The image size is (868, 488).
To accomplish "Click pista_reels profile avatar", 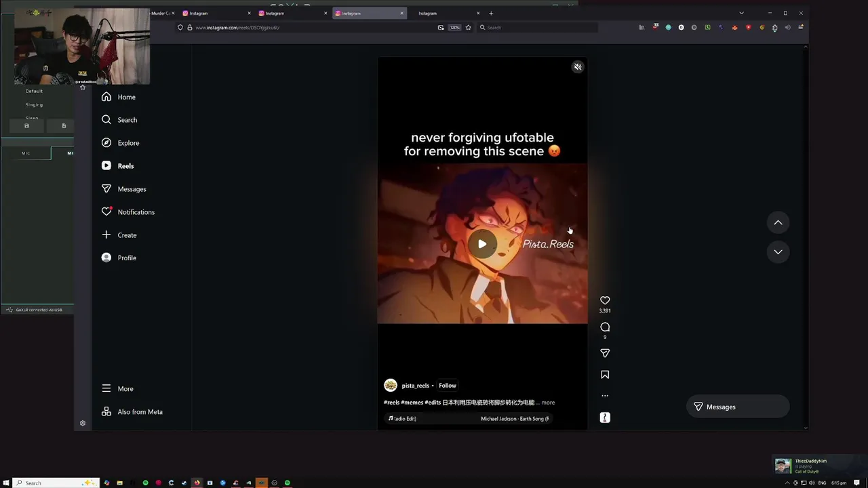I will (x=391, y=386).
